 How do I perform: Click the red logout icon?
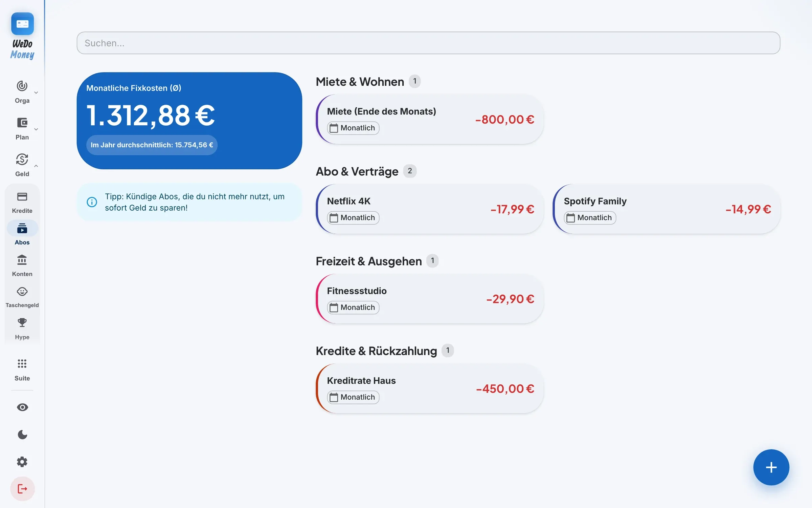tap(22, 489)
